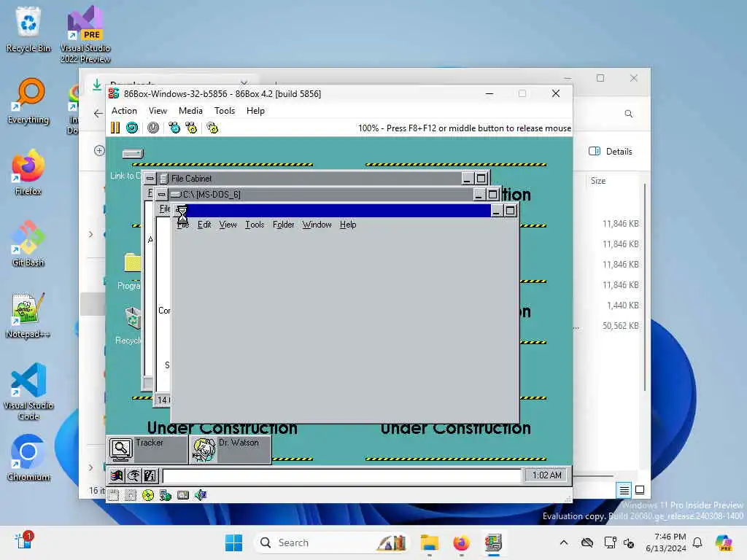Click the guest taskbar text field
The height and width of the screenshot is (560, 747).
click(x=341, y=475)
